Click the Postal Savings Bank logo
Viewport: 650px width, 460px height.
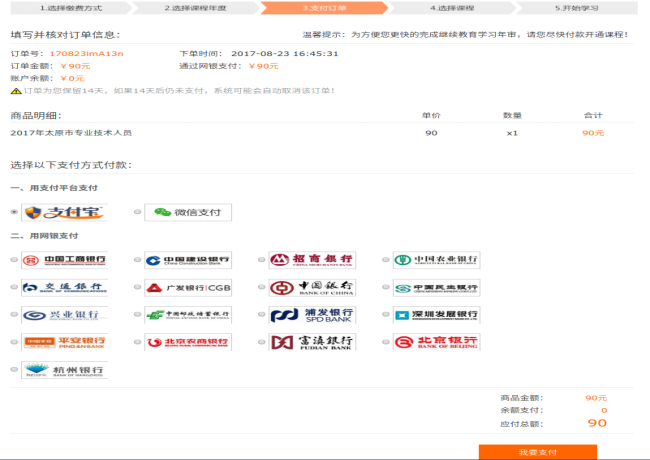click(x=188, y=315)
